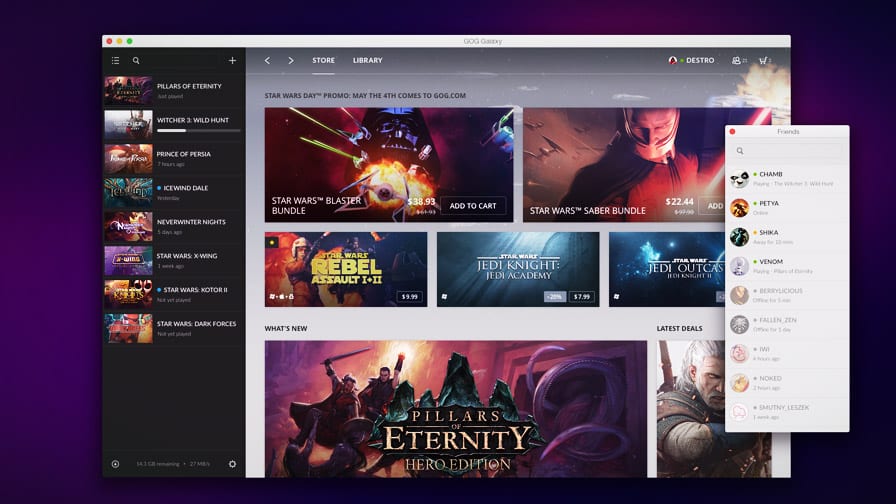Click the DESTRO profile avatar icon
Screen dimensions: 896x504
(673, 60)
